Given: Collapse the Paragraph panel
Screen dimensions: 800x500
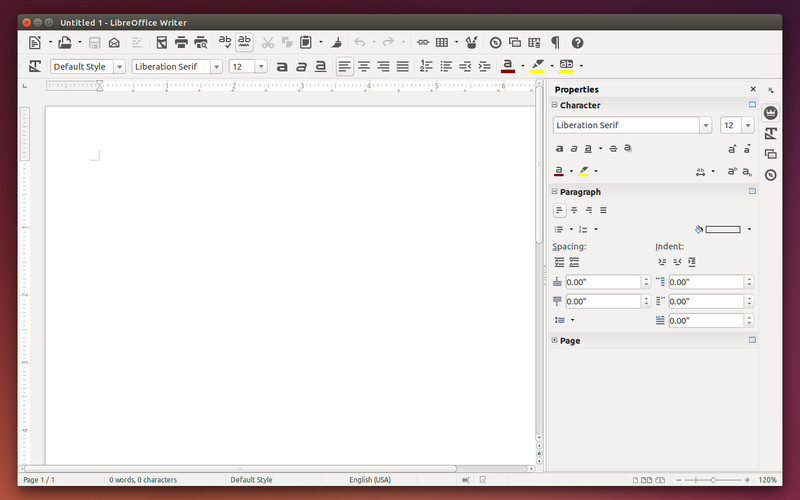Looking at the screenshot, I should tap(554, 191).
